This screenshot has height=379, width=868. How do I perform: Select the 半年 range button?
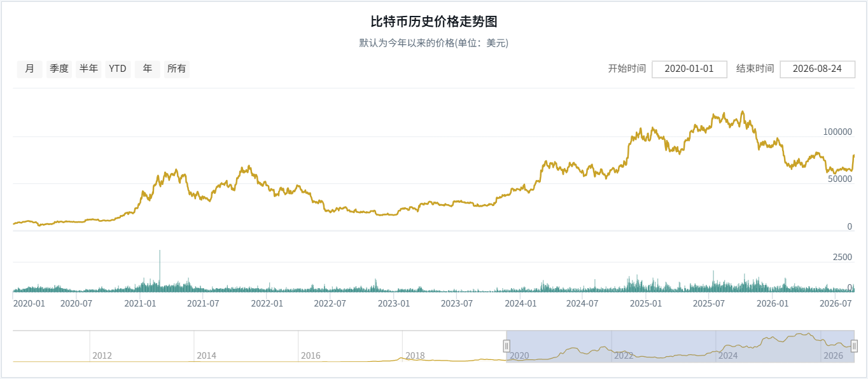pyautogui.click(x=88, y=69)
